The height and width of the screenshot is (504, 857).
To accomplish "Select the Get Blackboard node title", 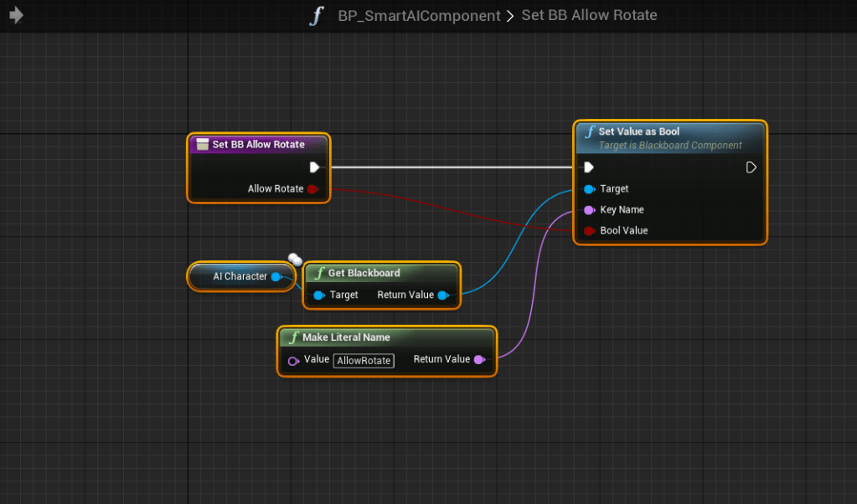I will coord(364,273).
